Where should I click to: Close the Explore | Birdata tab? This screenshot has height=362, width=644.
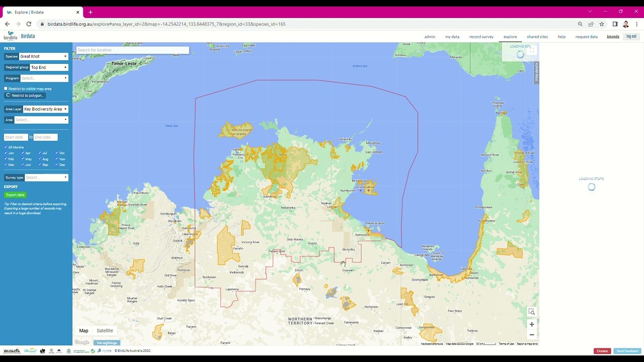click(78, 12)
